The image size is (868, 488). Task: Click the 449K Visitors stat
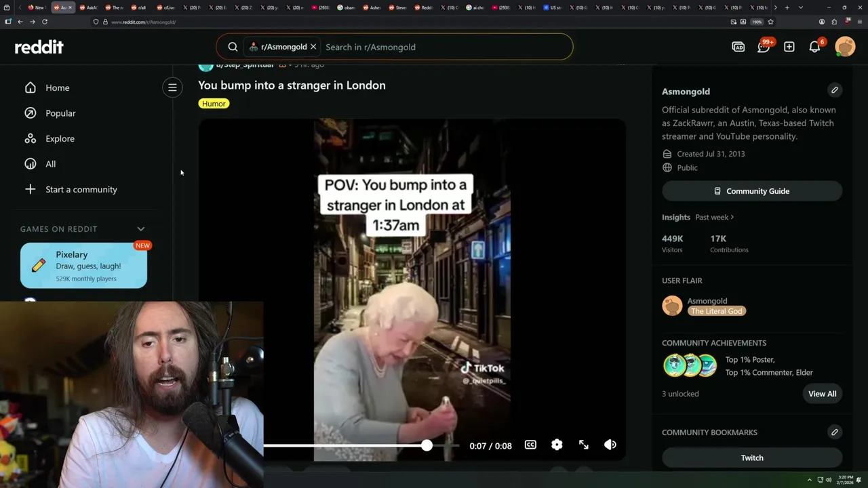point(673,243)
